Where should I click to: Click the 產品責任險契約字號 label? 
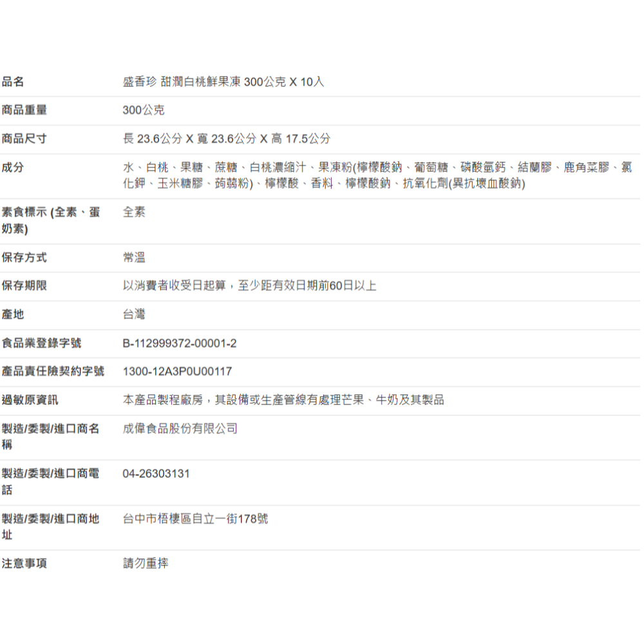pyautogui.click(x=53, y=372)
